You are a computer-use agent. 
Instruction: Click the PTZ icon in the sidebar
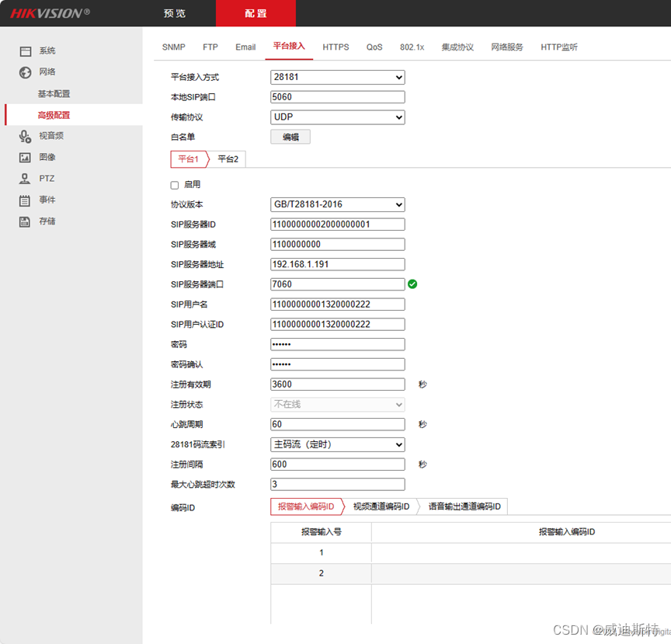[x=26, y=179]
